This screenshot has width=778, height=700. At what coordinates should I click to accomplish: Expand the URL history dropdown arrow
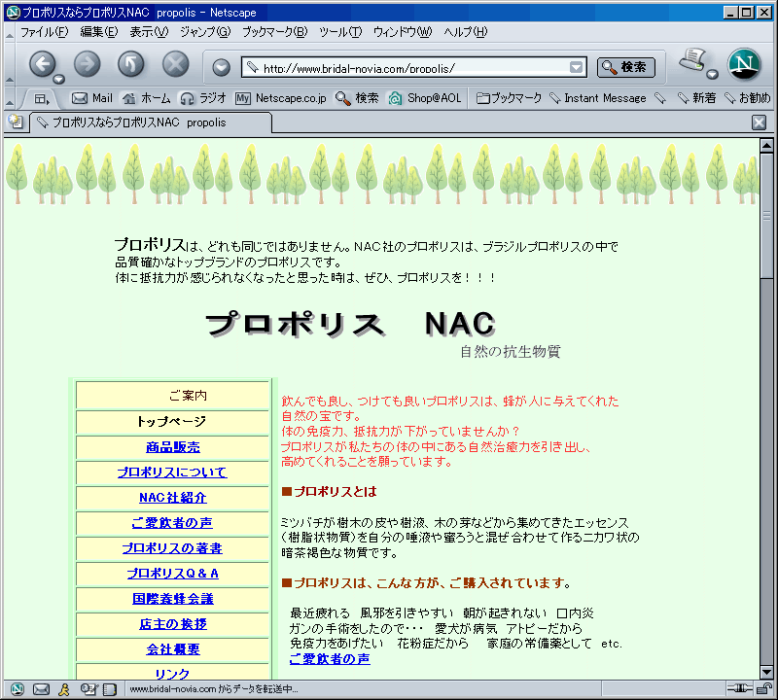[576, 67]
